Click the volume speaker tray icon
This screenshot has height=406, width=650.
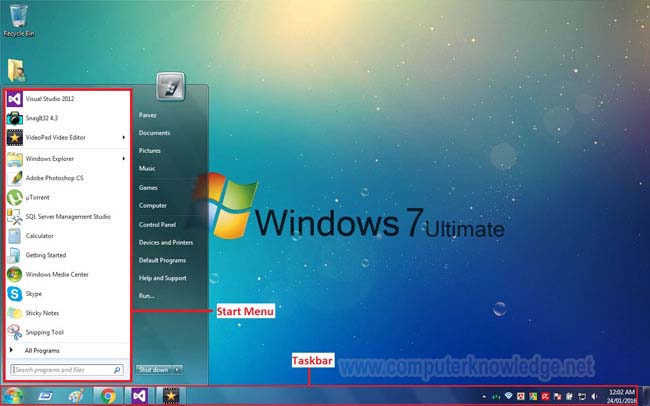click(594, 396)
